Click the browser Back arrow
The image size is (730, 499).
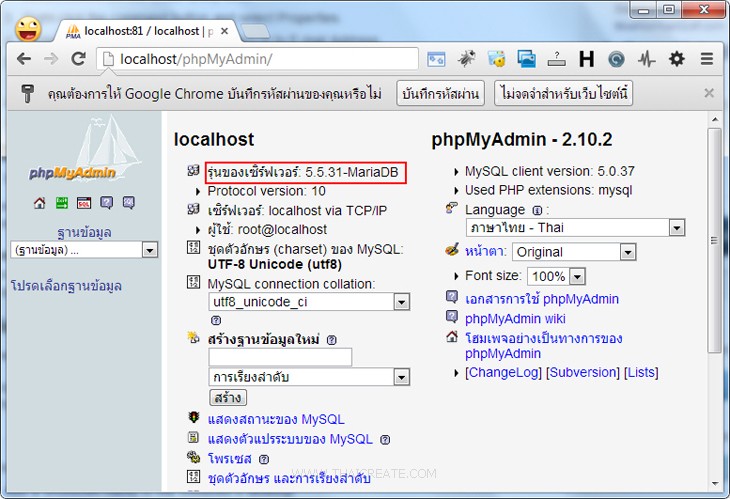point(24,59)
